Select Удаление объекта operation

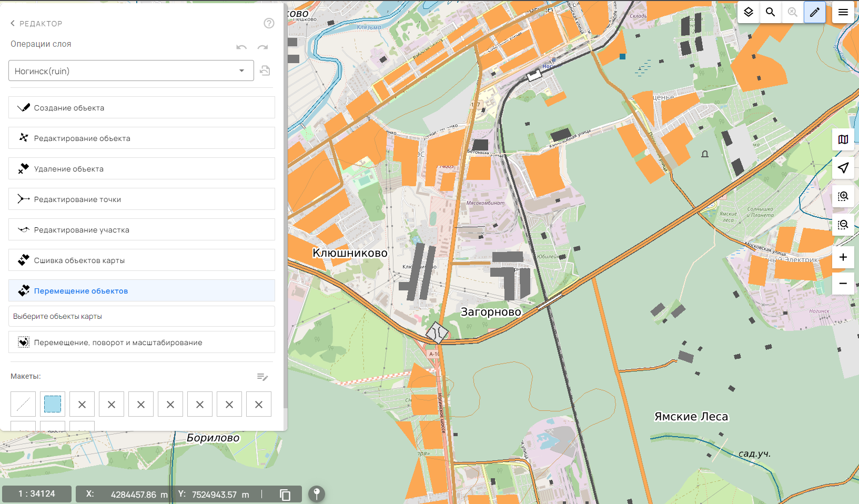tap(142, 169)
